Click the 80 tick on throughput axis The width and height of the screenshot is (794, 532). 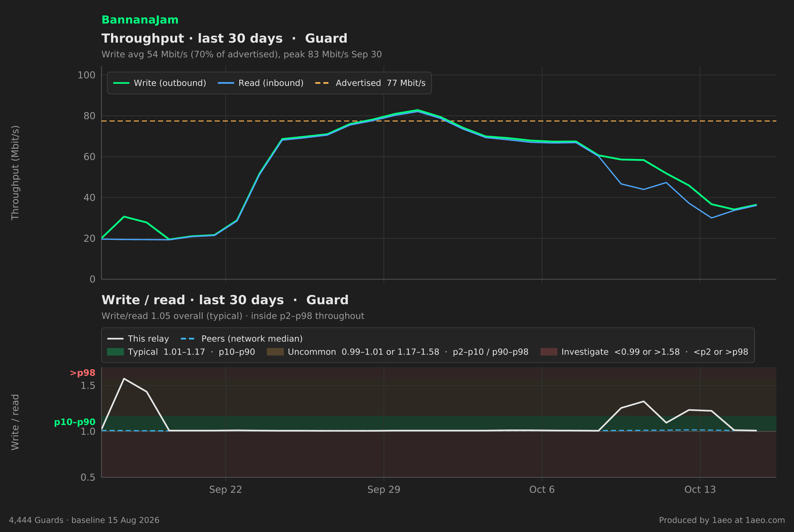[89, 116]
